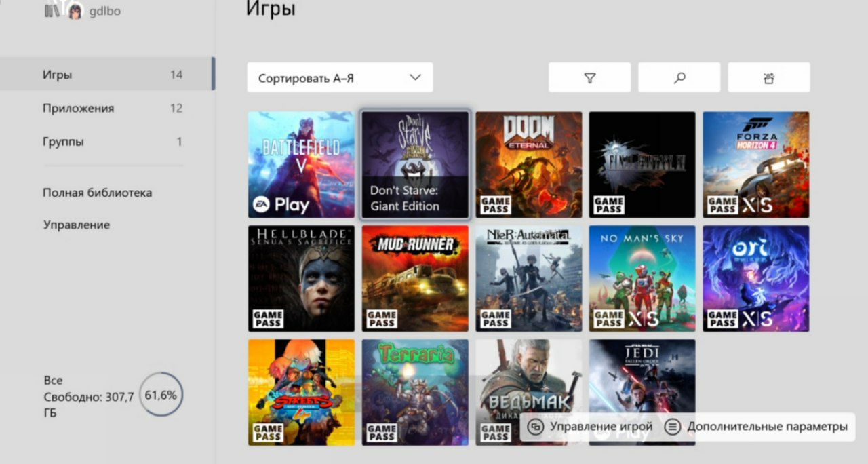Screen dimensions: 868x464
Task: Open Полная библиотека link
Action: [x=97, y=193]
